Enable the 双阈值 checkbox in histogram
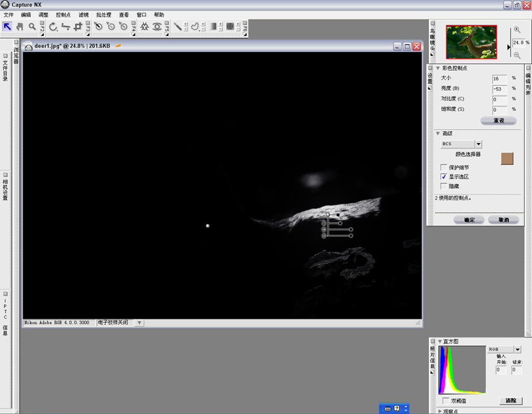 tap(446, 401)
